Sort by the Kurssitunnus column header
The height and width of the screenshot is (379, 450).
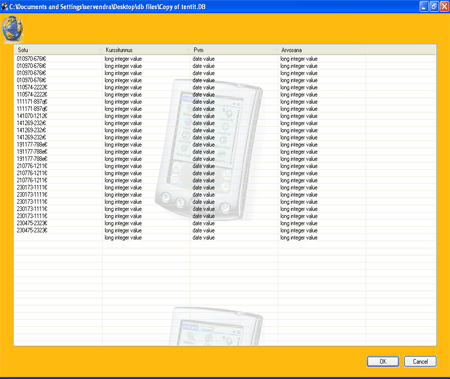tap(146, 50)
